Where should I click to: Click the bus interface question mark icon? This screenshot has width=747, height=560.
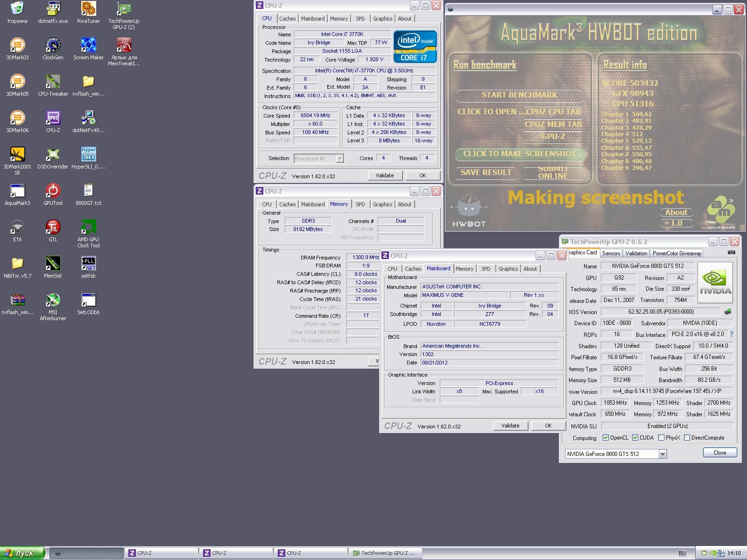click(731, 334)
